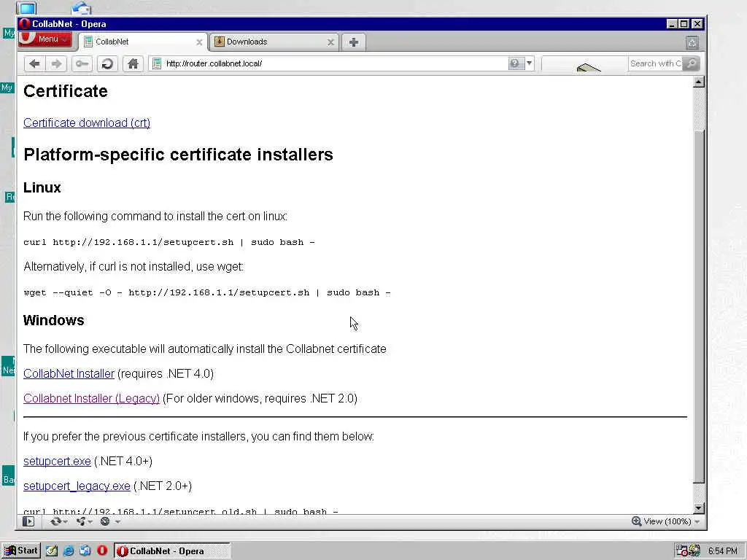
Task: Click the notepad quick launch icon
Action: click(x=52, y=551)
